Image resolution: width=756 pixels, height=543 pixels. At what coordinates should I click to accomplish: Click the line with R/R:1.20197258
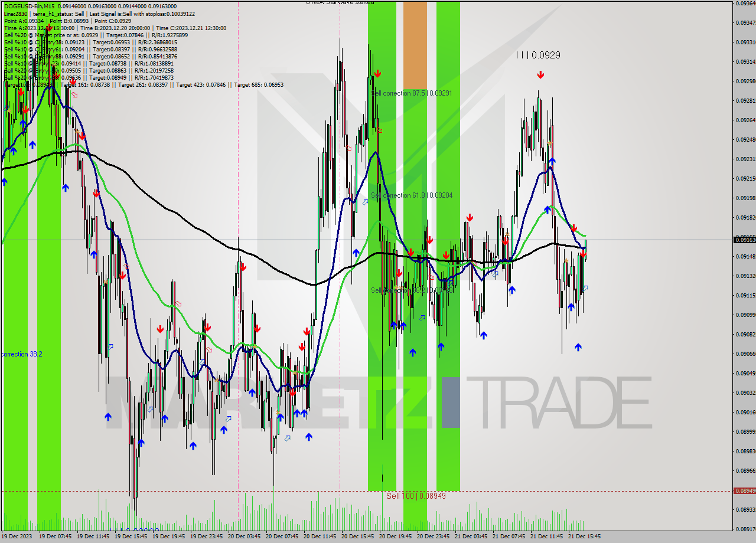pos(89,70)
